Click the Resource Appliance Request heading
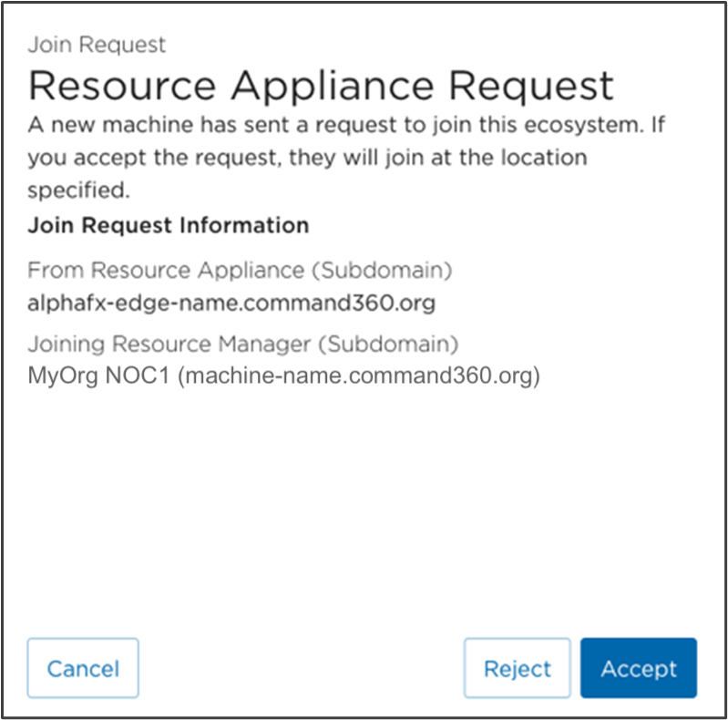 [321, 86]
